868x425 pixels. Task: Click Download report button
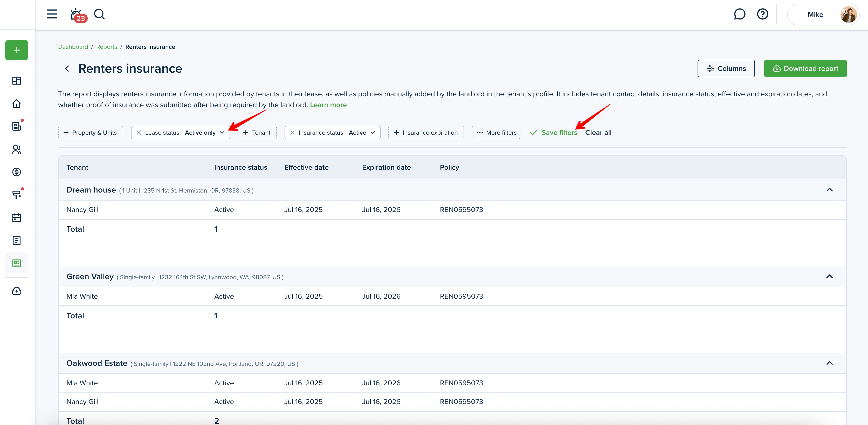(805, 69)
